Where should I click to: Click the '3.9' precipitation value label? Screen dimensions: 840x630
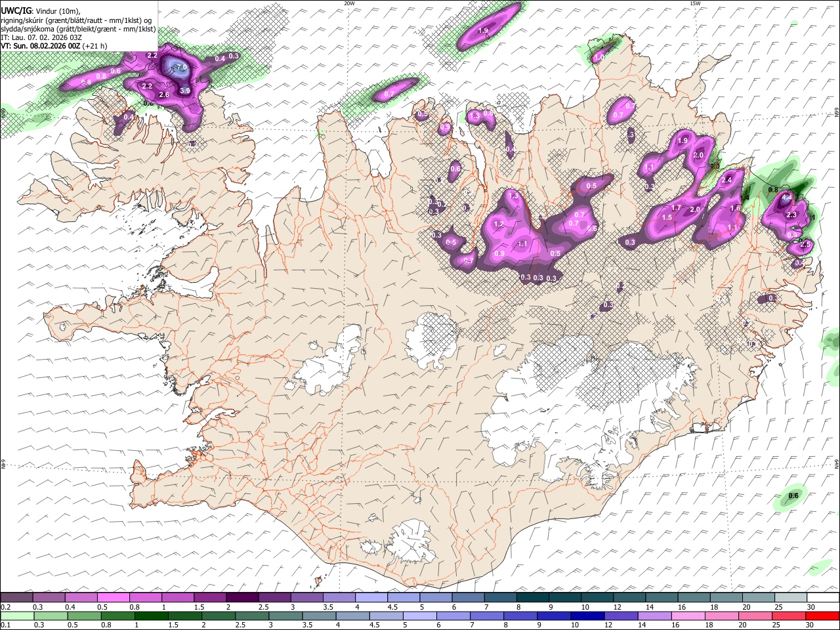(x=185, y=91)
